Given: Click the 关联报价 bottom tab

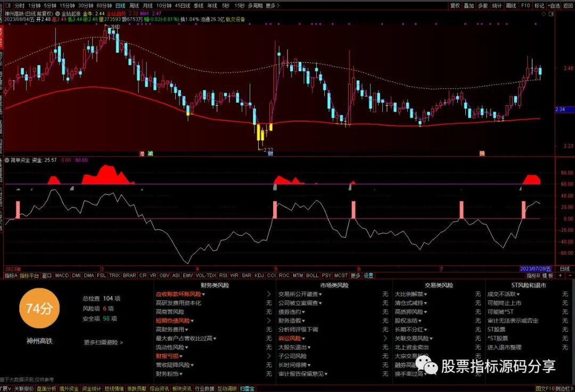Looking at the screenshot, I should coord(24,389).
